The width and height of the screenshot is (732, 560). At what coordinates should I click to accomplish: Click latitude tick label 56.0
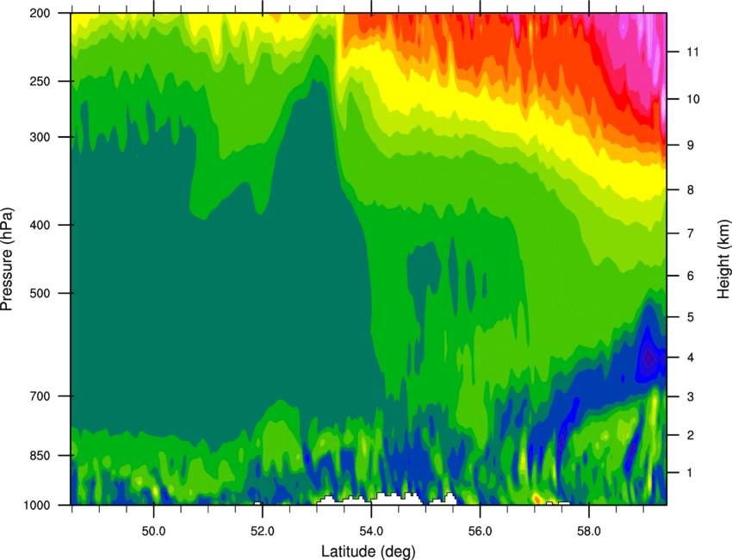point(480,532)
